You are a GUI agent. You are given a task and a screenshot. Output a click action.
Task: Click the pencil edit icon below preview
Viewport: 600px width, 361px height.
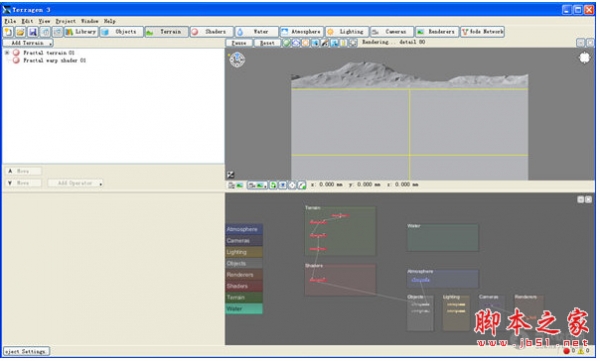(x=302, y=186)
